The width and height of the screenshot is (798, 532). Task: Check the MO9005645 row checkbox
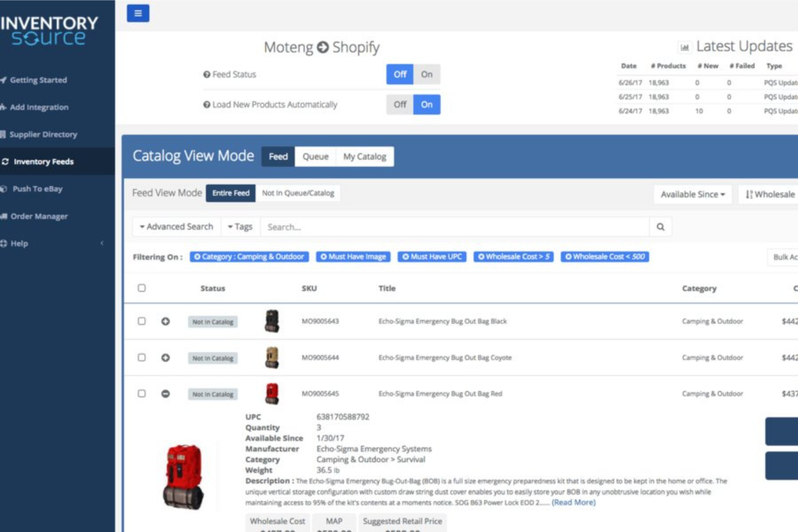[142, 393]
